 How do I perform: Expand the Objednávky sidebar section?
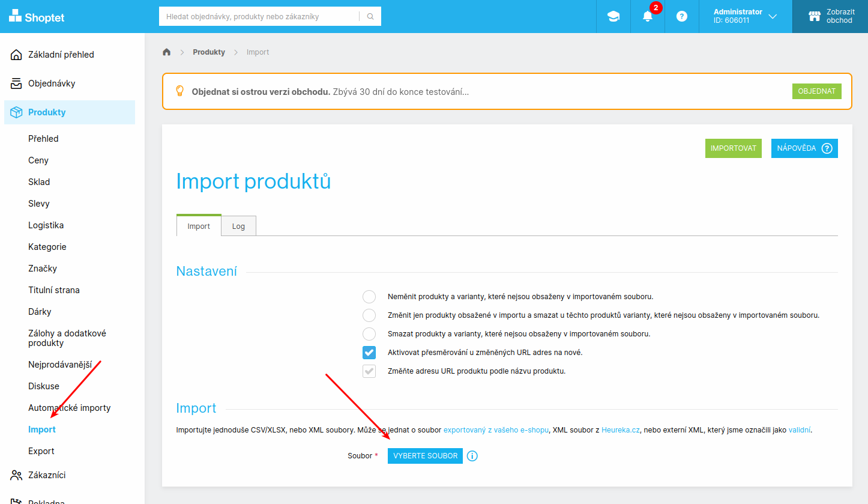point(52,83)
